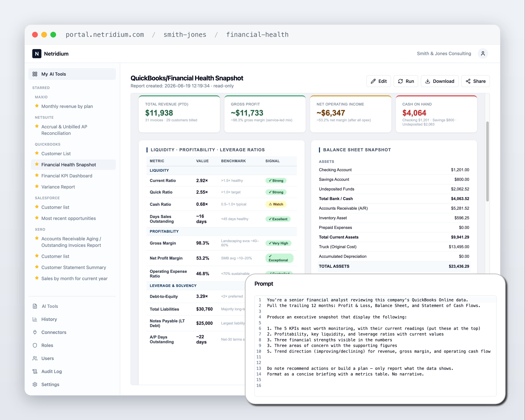
Task: Click the Excellent signal badge
Action: [x=278, y=219]
